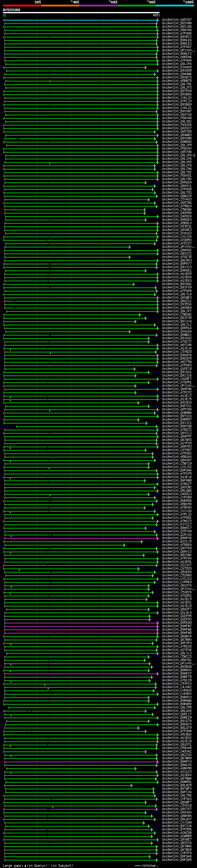Click the magenta alignment bar of UniRef100_B9HFV6

(x=81, y=539)
